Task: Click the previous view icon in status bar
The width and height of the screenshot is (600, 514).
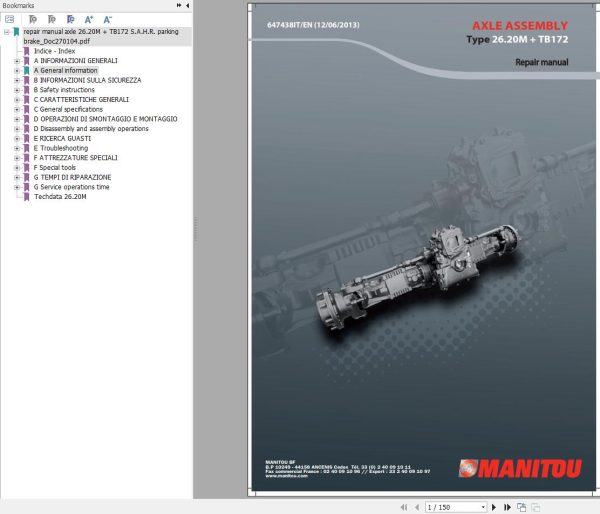Action: [x=521, y=507]
